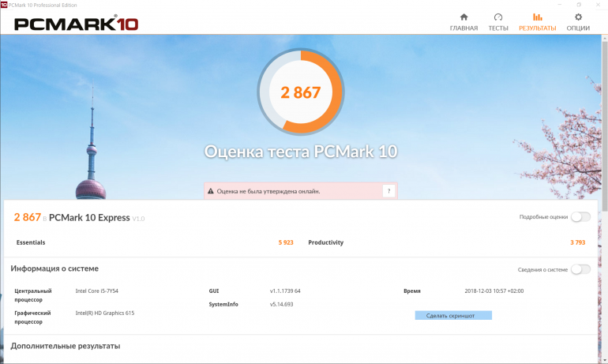Click the Дополнительные результаты section heading
The image size is (608, 364).
coord(65,346)
